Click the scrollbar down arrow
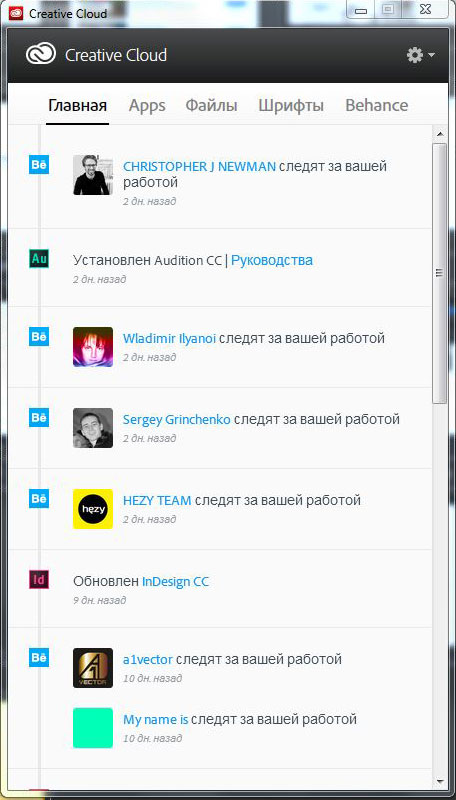456x800 pixels. [439, 781]
